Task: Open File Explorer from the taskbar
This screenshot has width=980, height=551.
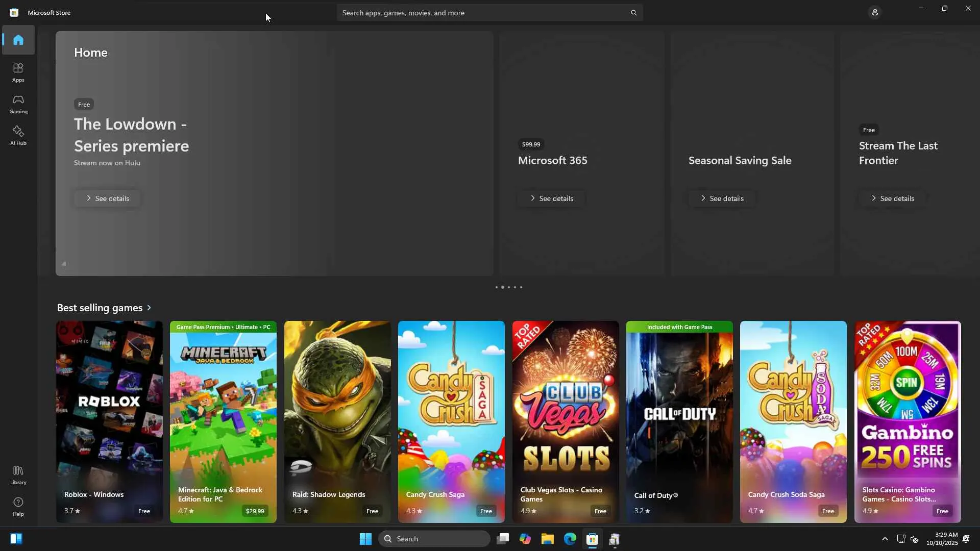Action: [x=547, y=539]
